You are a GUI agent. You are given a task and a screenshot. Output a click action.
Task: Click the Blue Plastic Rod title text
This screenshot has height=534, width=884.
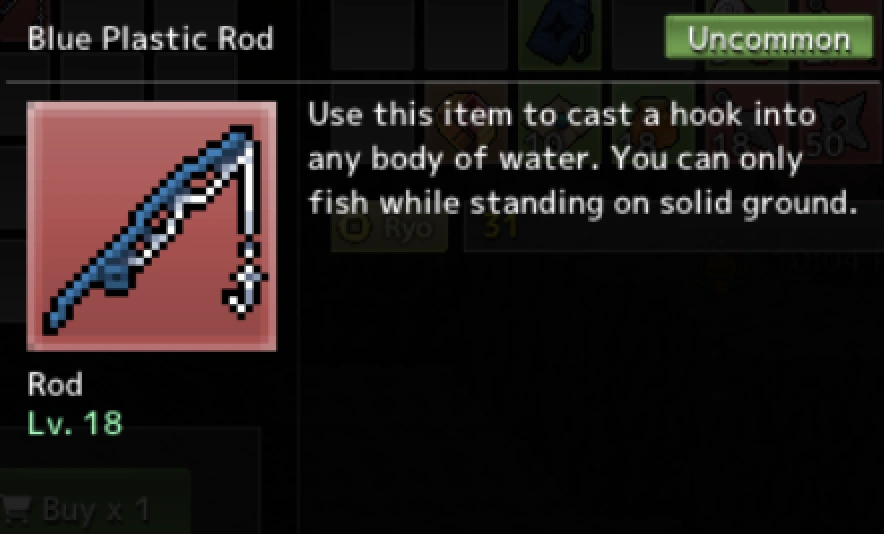coord(151,39)
